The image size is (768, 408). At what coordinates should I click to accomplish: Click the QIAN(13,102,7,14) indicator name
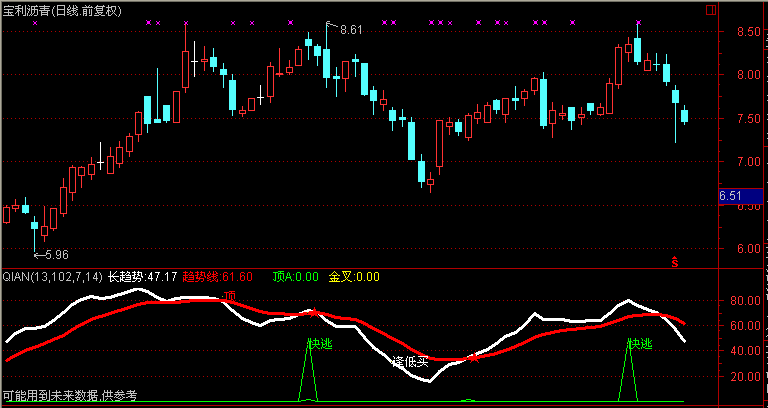52,277
